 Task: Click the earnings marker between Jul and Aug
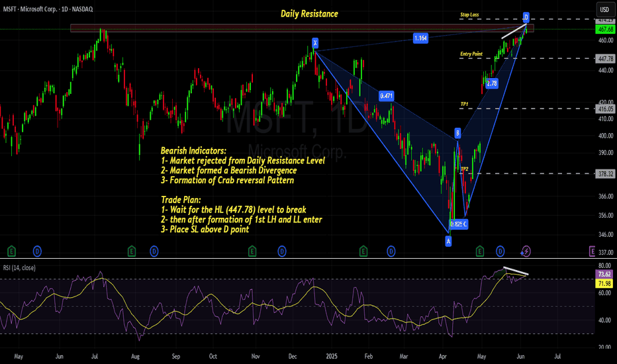point(132,251)
